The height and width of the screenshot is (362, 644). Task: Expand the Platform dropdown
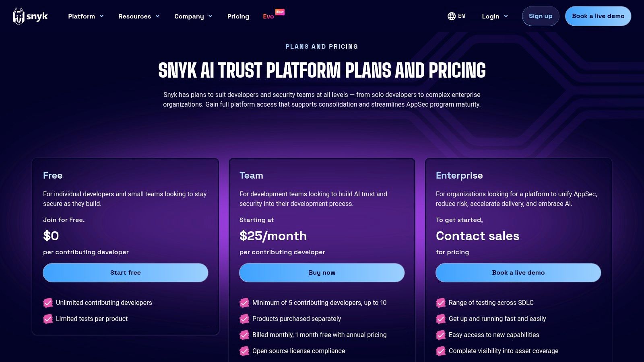(85, 16)
